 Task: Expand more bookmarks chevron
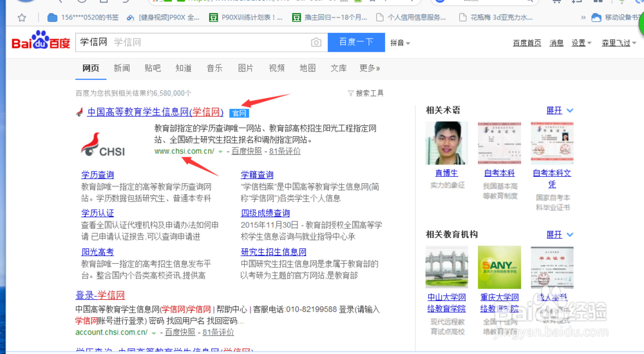pos(583,17)
